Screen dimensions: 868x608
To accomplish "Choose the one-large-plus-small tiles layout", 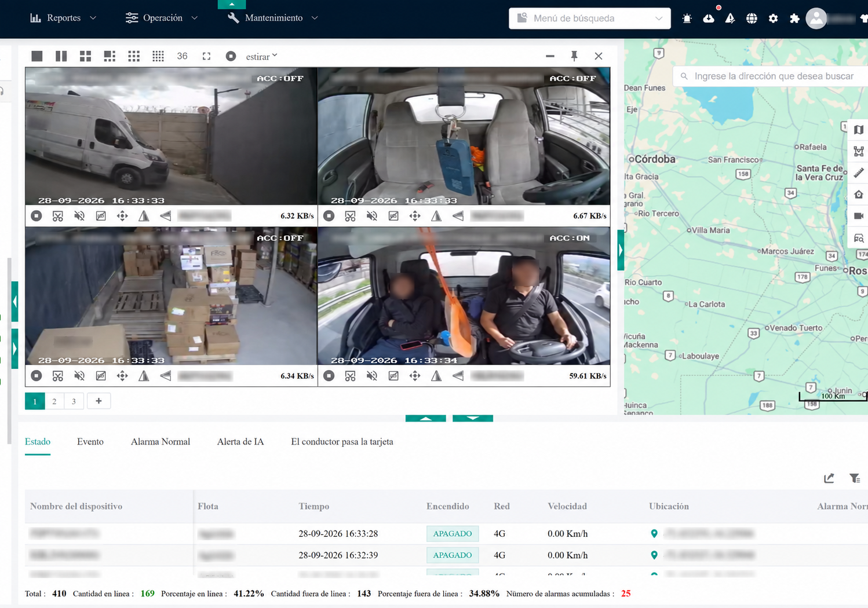I will [110, 56].
